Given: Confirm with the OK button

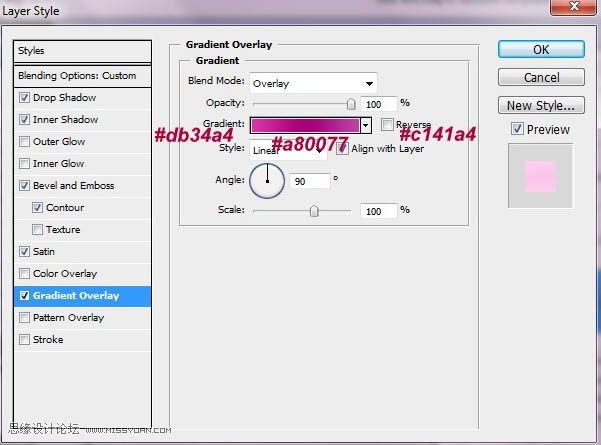Looking at the screenshot, I should coord(541,49).
